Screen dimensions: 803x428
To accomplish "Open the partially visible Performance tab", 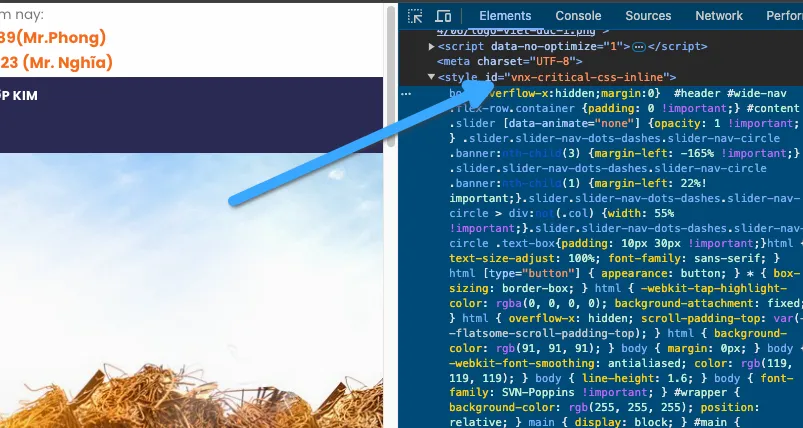I will 785,16.
